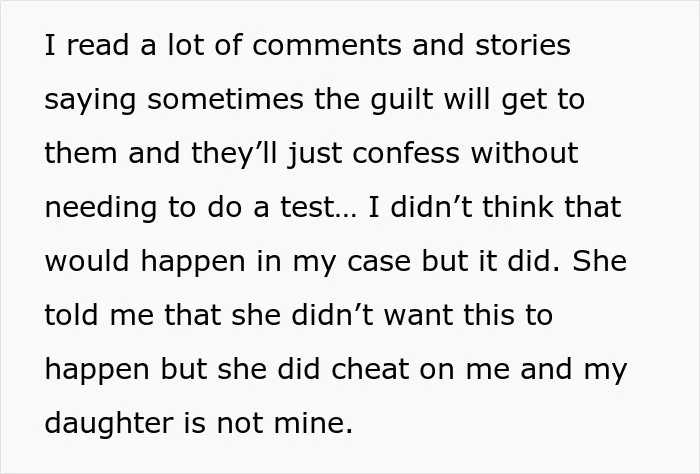Viewport: 700px width, 474px height.
Task: Click on the word "want"
Action: 419,316
